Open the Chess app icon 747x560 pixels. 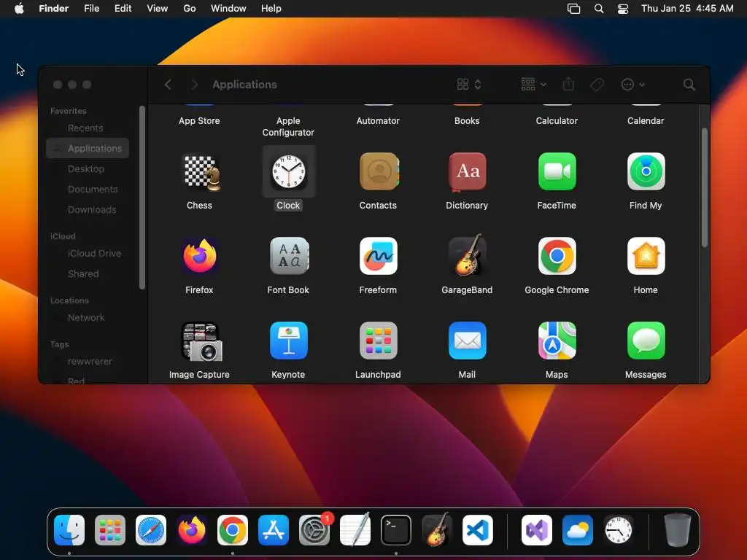pos(201,172)
